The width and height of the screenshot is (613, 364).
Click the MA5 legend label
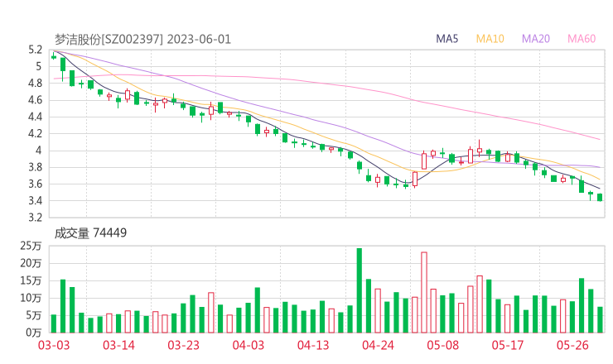446,39
